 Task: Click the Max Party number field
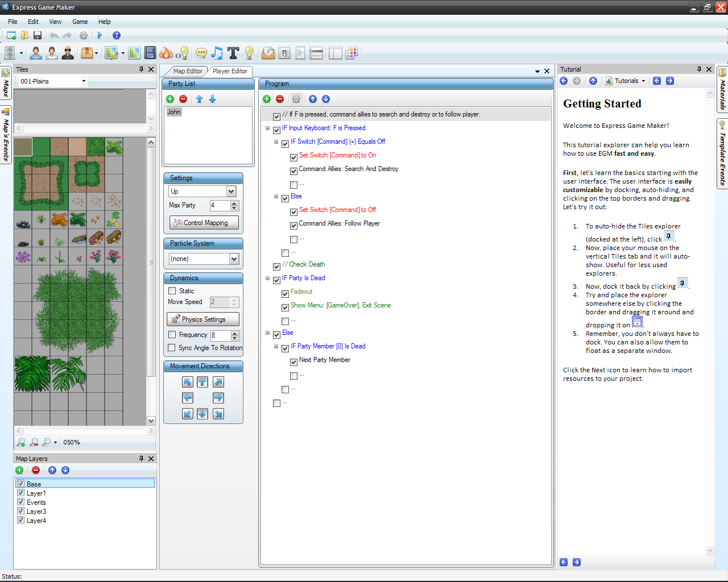[220, 205]
